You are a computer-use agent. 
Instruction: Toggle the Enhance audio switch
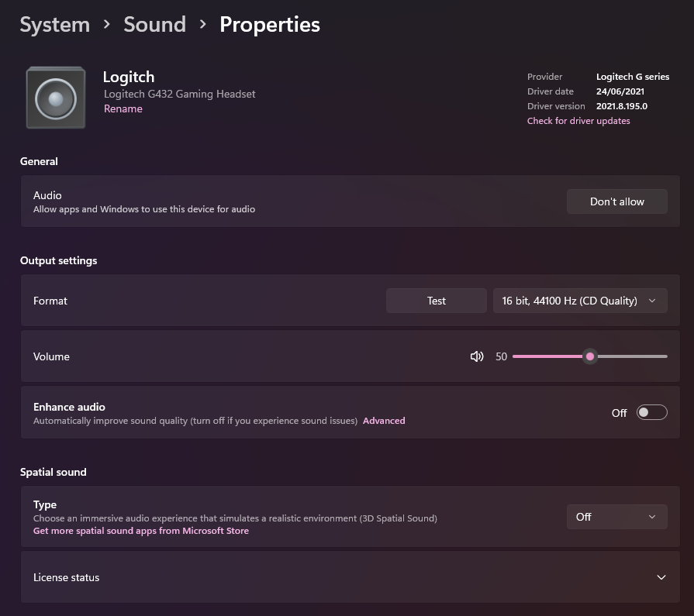click(651, 412)
